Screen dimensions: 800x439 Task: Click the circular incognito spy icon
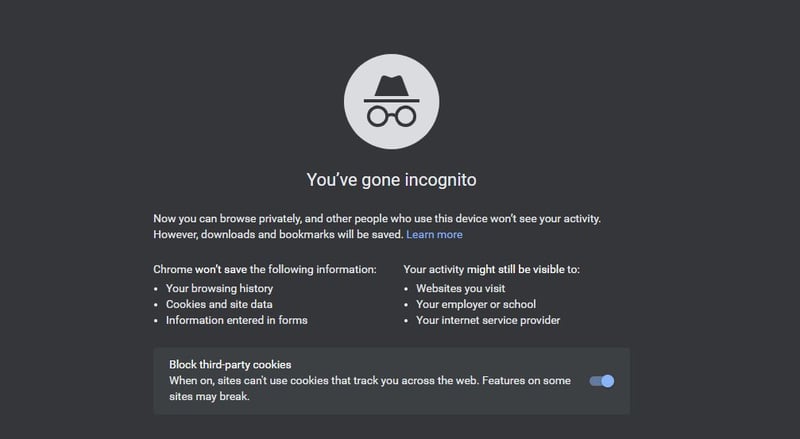[x=391, y=102]
